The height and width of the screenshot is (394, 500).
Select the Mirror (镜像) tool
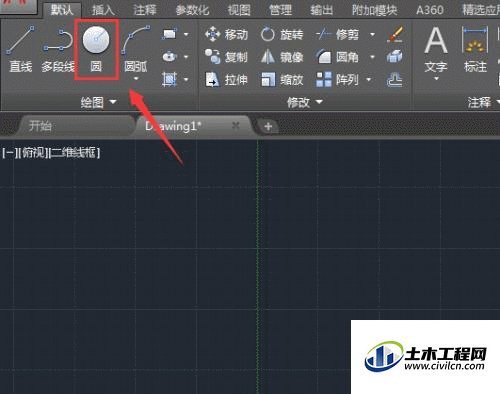282,57
